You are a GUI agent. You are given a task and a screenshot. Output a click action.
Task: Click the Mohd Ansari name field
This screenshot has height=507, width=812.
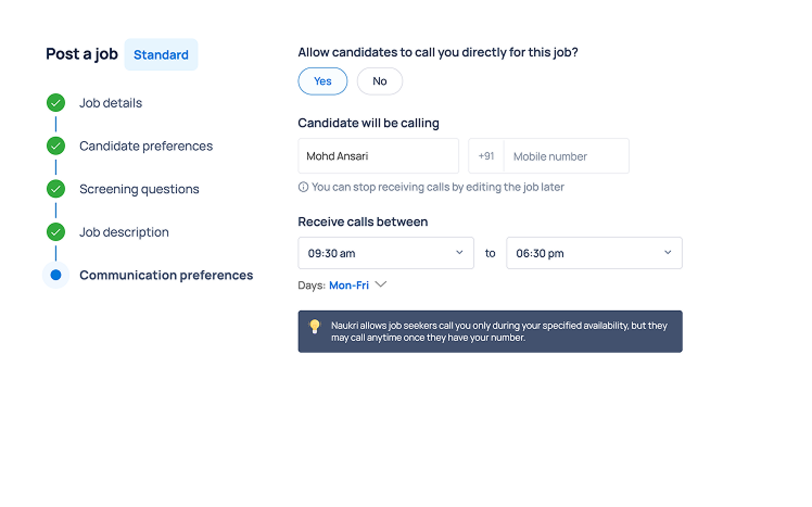[378, 156]
